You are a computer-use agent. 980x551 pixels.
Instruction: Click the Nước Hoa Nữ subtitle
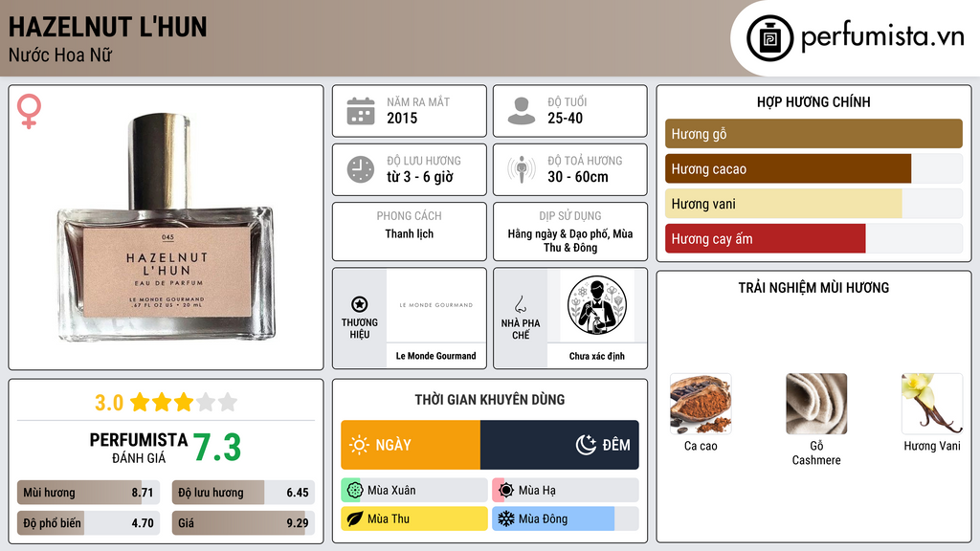tap(60, 55)
